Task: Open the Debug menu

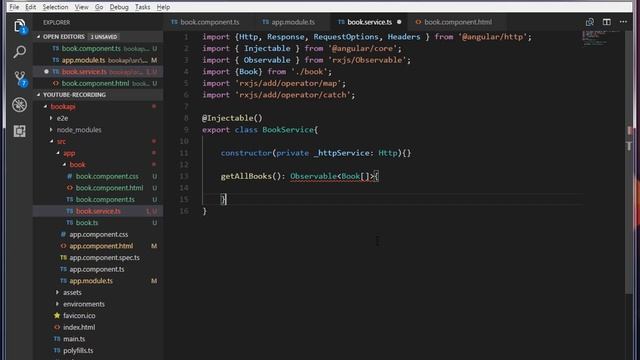Action: (119, 7)
